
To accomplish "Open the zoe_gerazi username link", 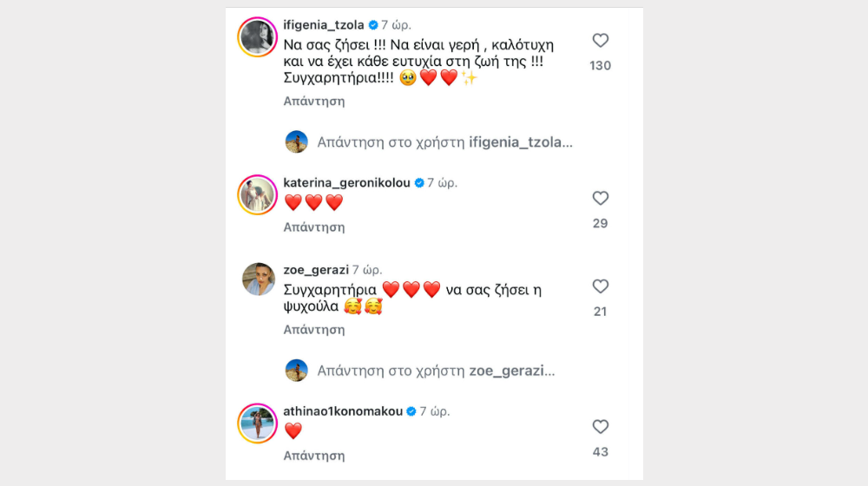I will (x=315, y=270).
